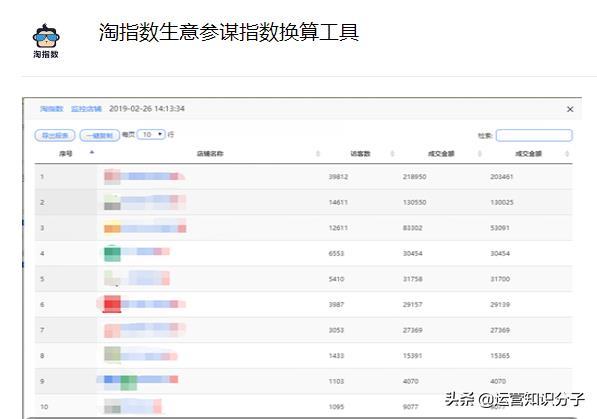This screenshot has width=597, height=419.
Task: Select visitor count 5410
Action: [336, 279]
